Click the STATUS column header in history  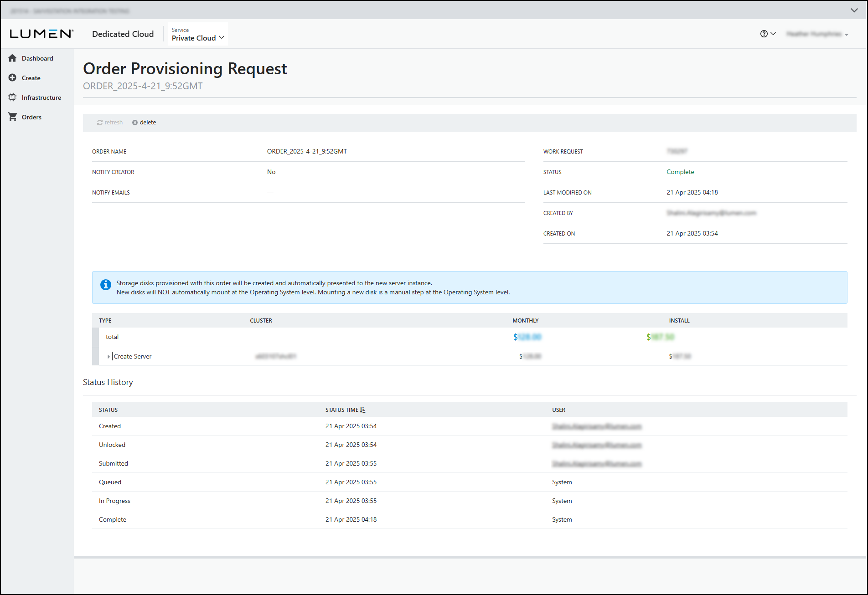[108, 410]
